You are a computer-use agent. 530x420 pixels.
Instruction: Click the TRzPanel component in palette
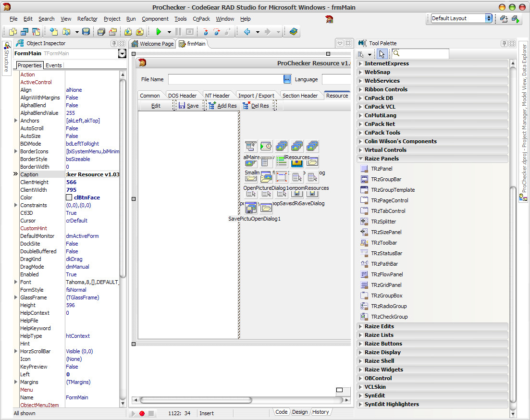pos(382,168)
